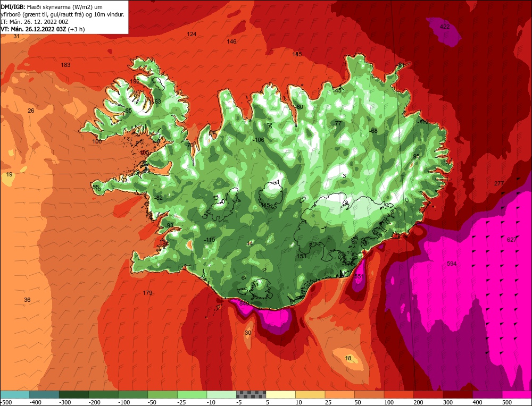Click the legend swatch between -500 and -400

[x=15, y=394]
